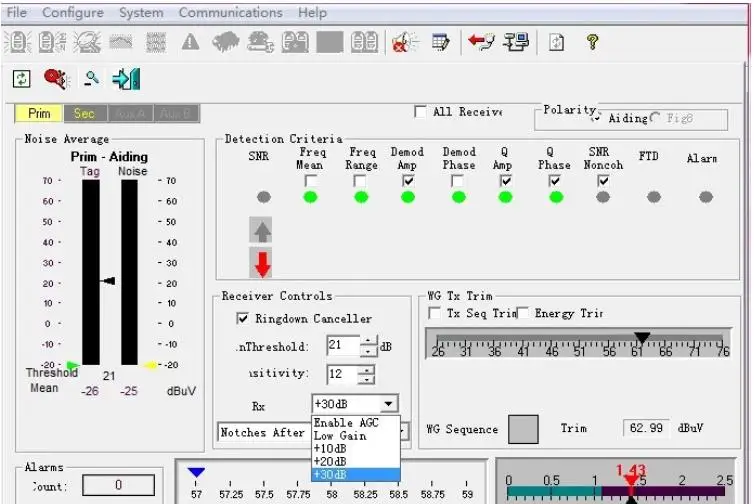Click the WG Sequence grey box button

[523, 429]
